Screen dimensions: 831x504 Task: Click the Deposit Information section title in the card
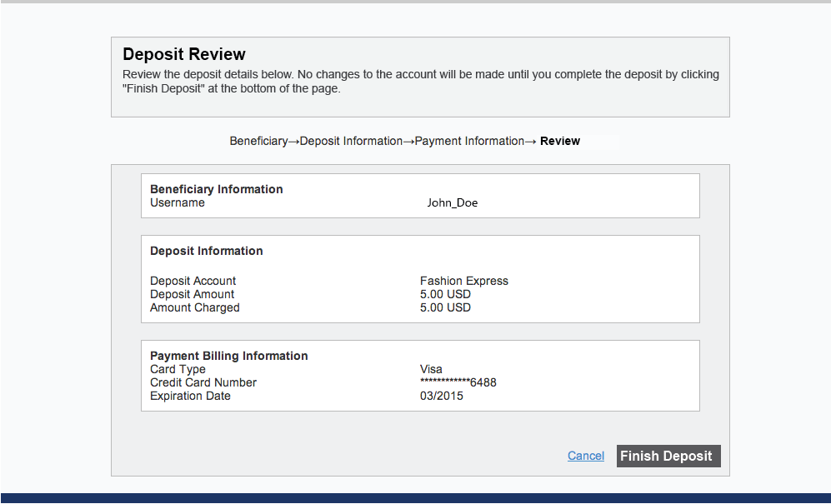point(206,251)
